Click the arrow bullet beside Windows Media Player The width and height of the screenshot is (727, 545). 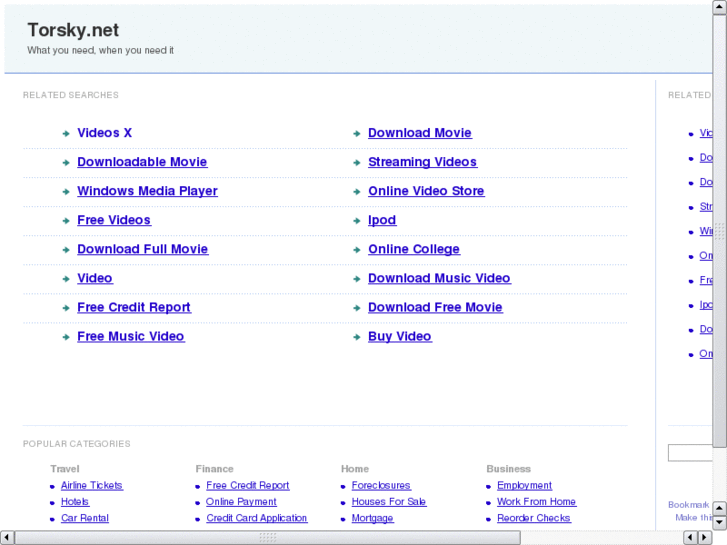tap(66, 191)
